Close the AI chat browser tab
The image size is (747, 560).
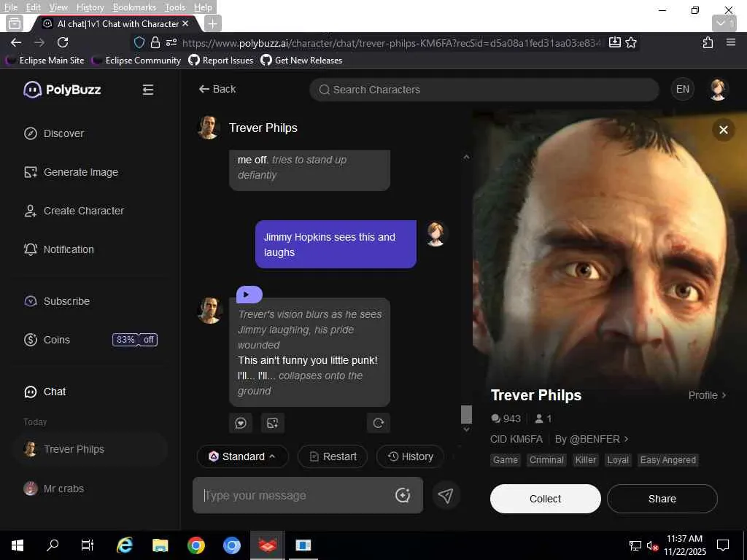click(185, 23)
